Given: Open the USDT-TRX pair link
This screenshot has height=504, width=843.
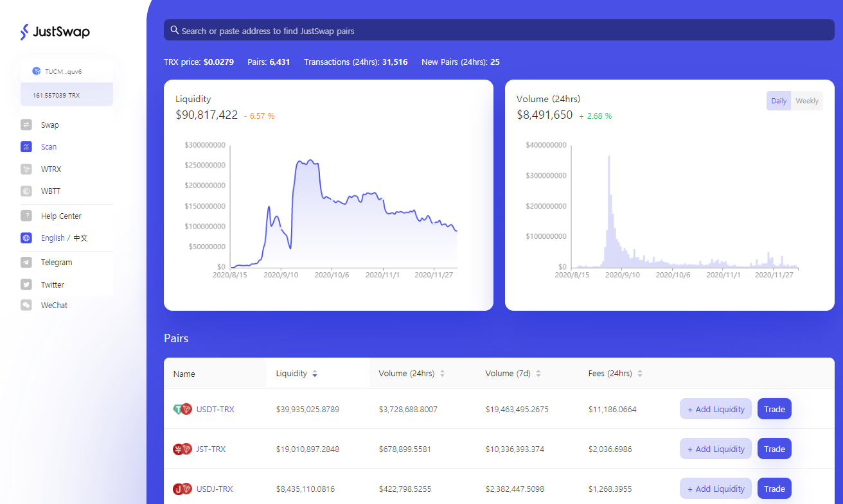Looking at the screenshot, I should (215, 410).
